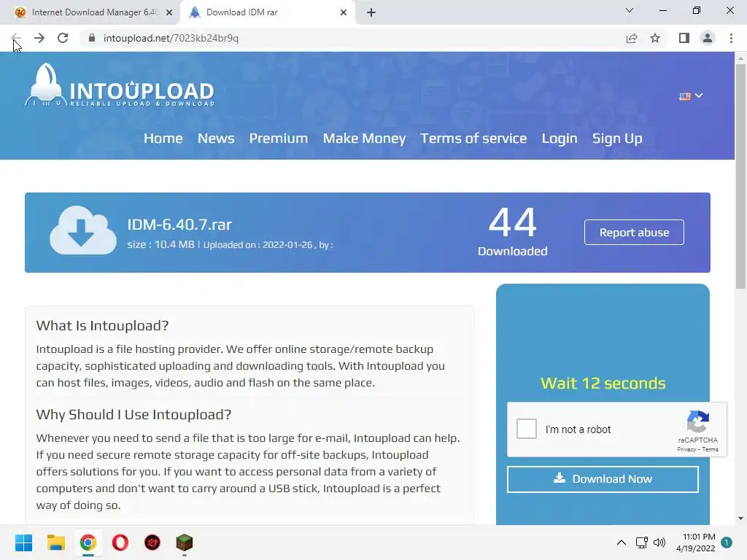This screenshot has height=560, width=747.
Task: Open reCAPTCHA Privacy link
Action: (686, 449)
